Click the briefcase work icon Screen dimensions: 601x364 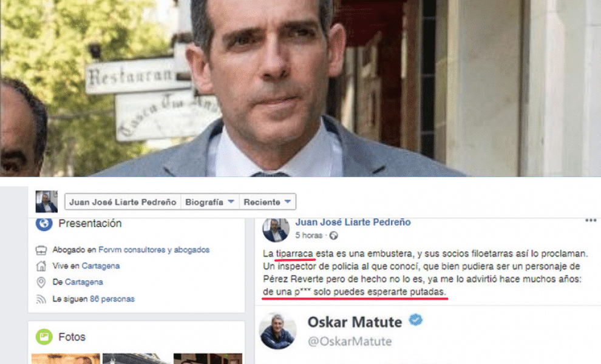41,250
